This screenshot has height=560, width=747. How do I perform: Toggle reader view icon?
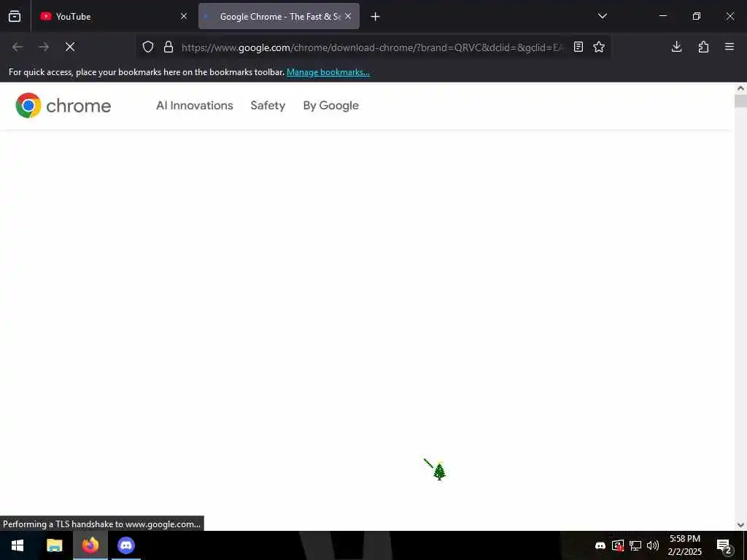coord(578,47)
